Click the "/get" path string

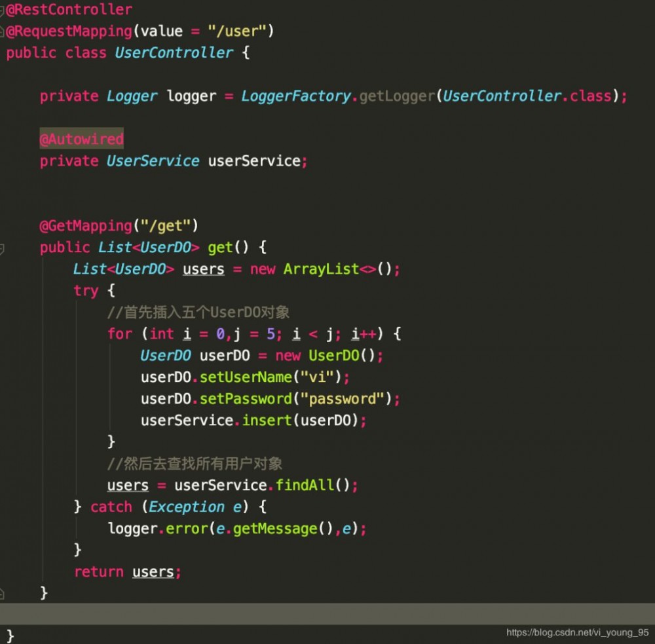[x=164, y=225]
